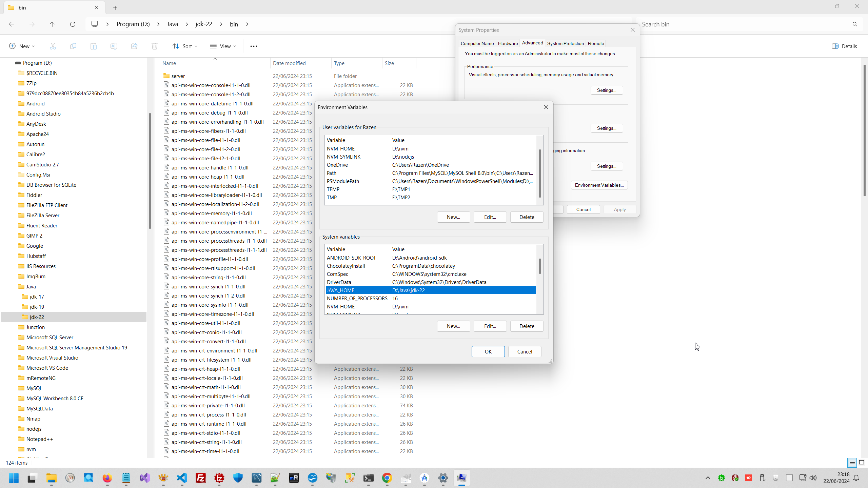Switch to the Hardware tab

[x=508, y=43]
